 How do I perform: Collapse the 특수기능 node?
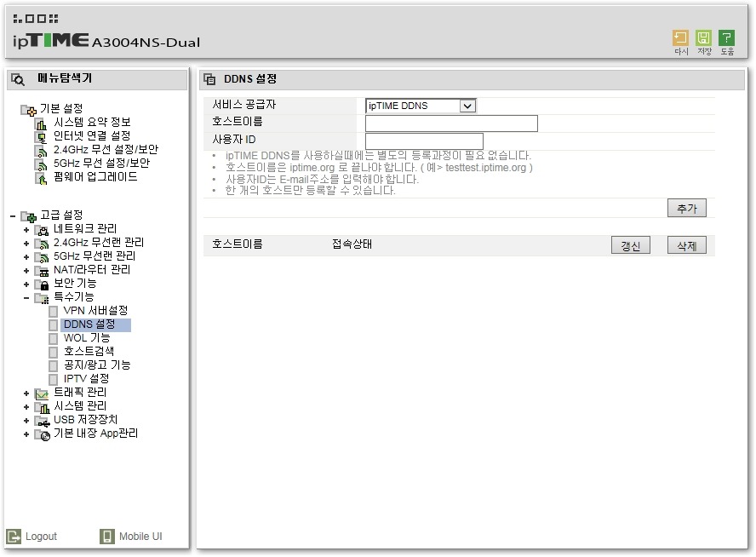click(26, 298)
